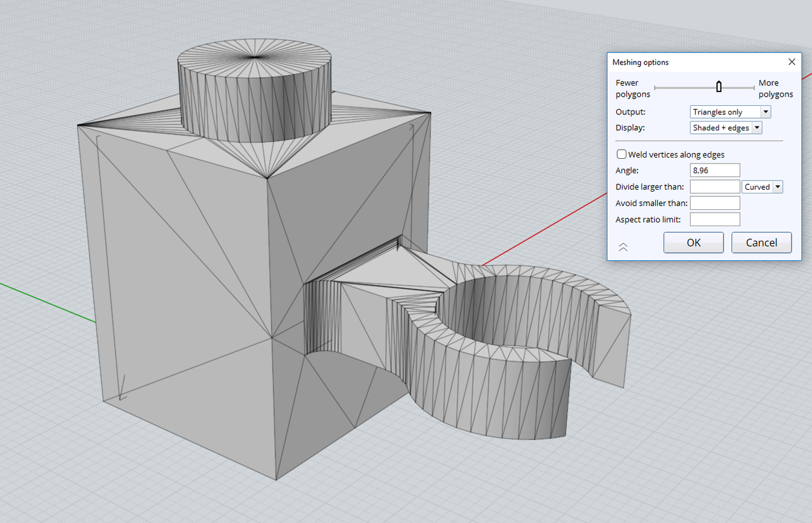
Task: Click the Avoid smaller than field
Action: tap(715, 203)
